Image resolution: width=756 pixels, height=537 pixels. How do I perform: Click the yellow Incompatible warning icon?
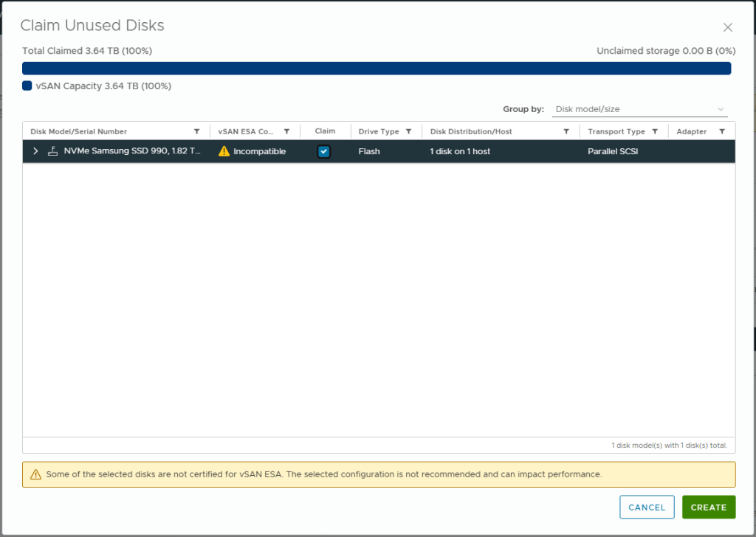pyautogui.click(x=224, y=151)
